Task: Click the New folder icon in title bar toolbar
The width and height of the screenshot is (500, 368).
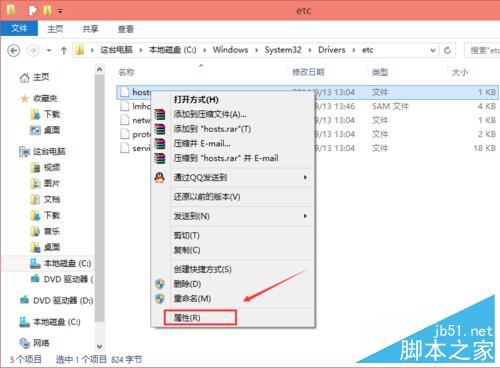Action: coord(47,11)
